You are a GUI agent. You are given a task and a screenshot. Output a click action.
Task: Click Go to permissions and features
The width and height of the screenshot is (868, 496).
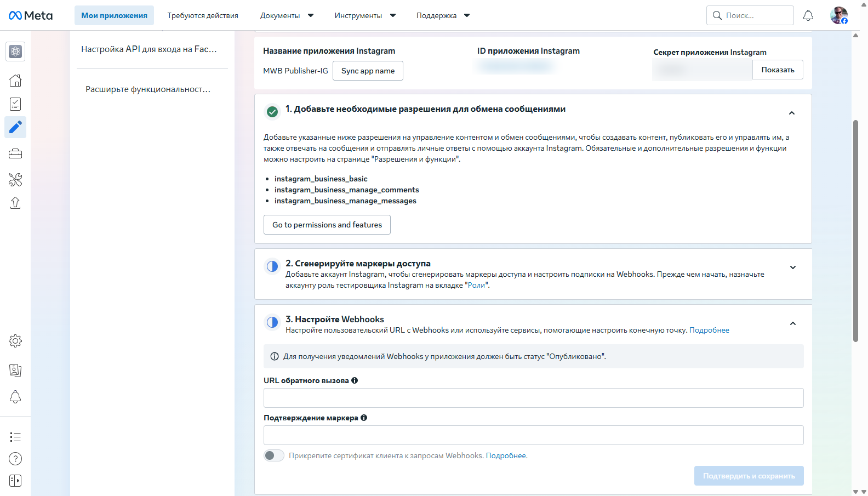click(327, 225)
